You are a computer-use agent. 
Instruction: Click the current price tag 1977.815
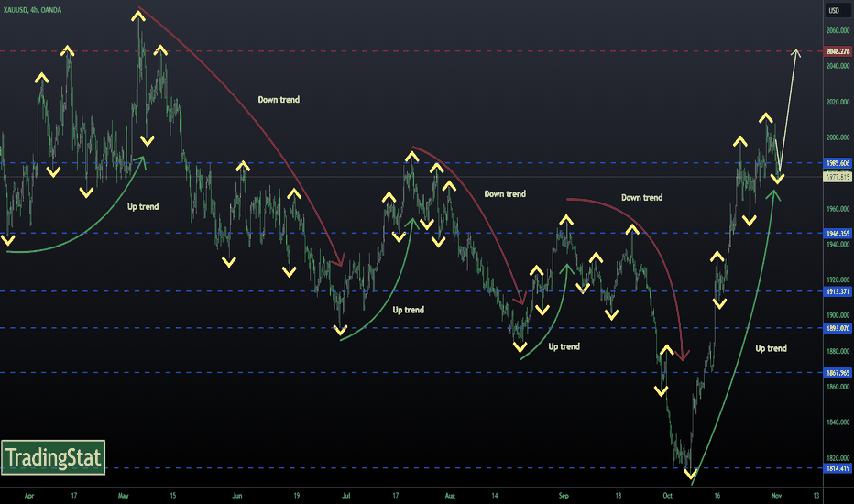click(838, 177)
